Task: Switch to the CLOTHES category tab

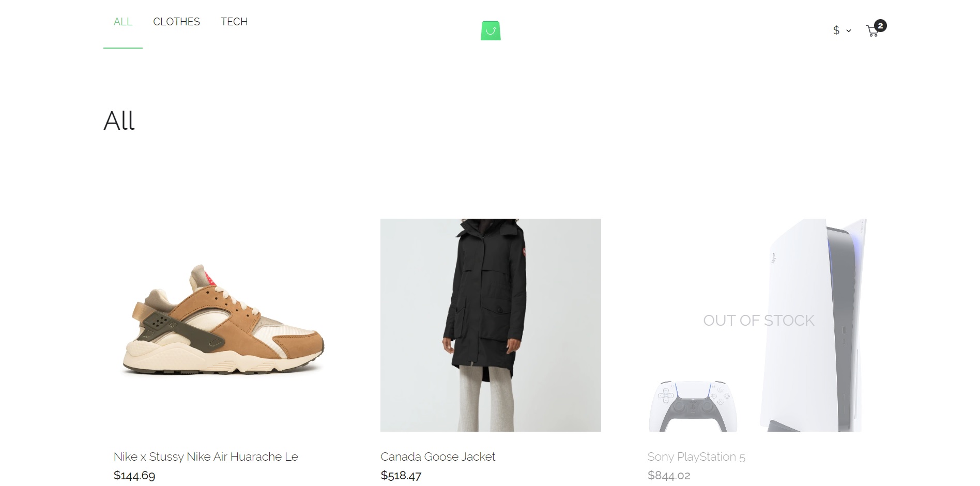Action: coord(176,22)
